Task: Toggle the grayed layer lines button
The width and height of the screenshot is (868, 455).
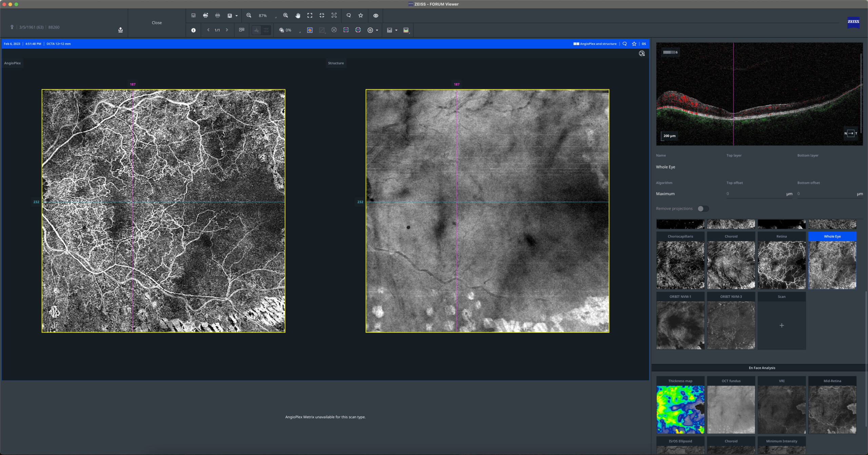Action: (266, 30)
